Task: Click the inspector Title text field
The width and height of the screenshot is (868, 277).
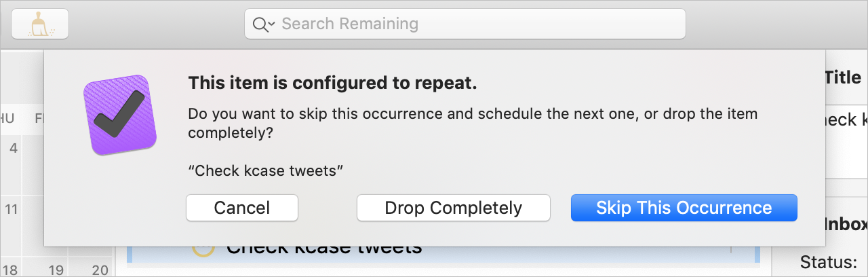Action: [846, 139]
